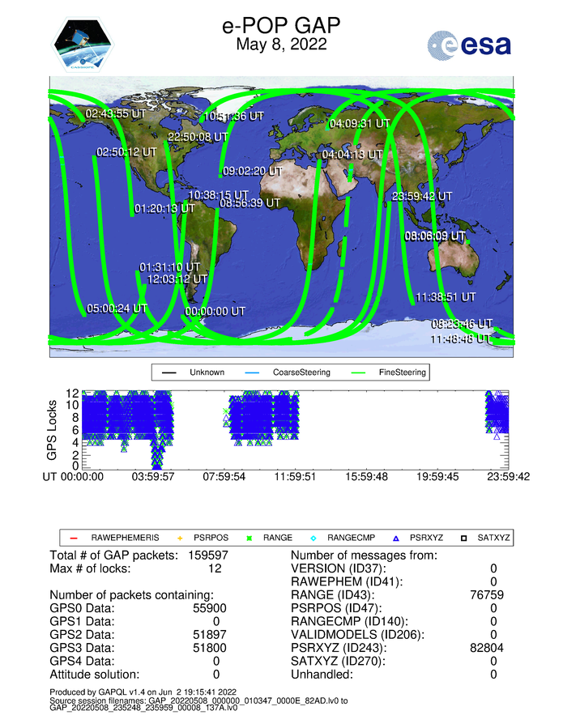Viewport: 563px width, 728px height.
Task: Click the 23:59:42 UT map label
Action: (421, 196)
